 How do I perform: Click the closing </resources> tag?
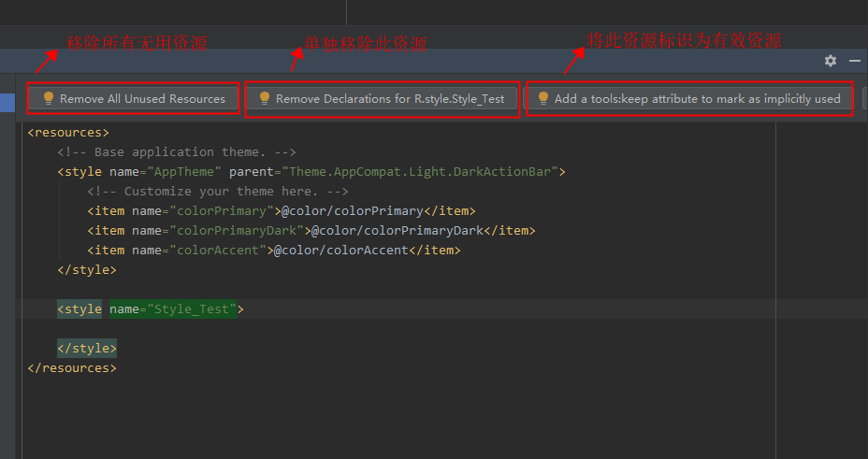pos(72,368)
